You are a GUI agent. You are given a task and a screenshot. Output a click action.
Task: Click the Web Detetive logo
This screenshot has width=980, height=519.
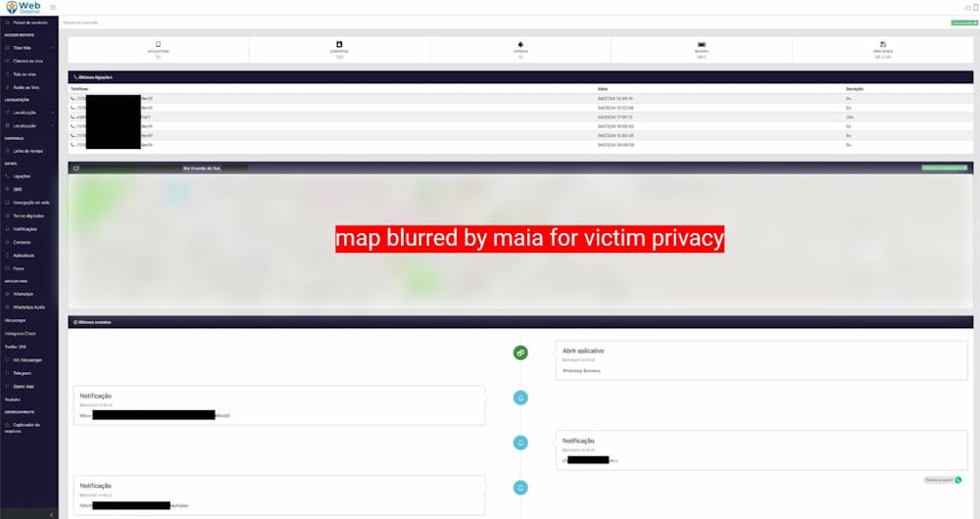tap(24, 8)
